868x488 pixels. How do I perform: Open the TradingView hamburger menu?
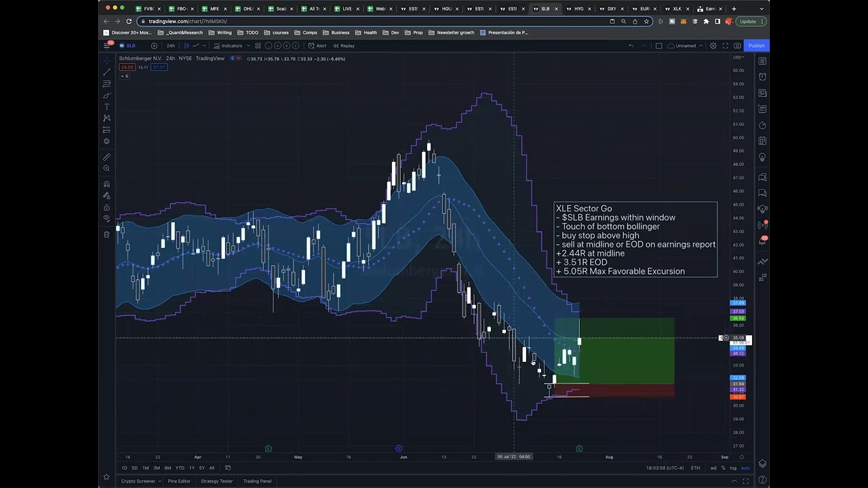coord(106,45)
